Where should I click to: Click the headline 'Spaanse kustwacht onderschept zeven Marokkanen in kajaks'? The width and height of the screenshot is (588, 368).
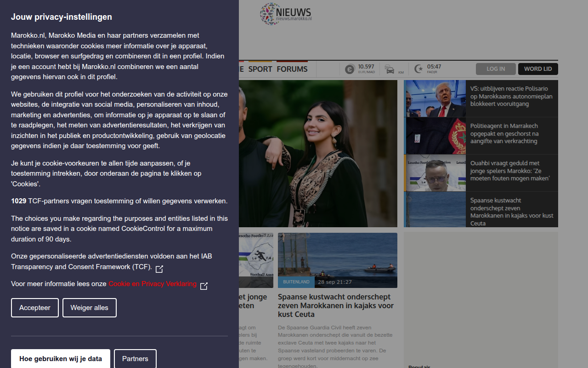click(x=336, y=305)
